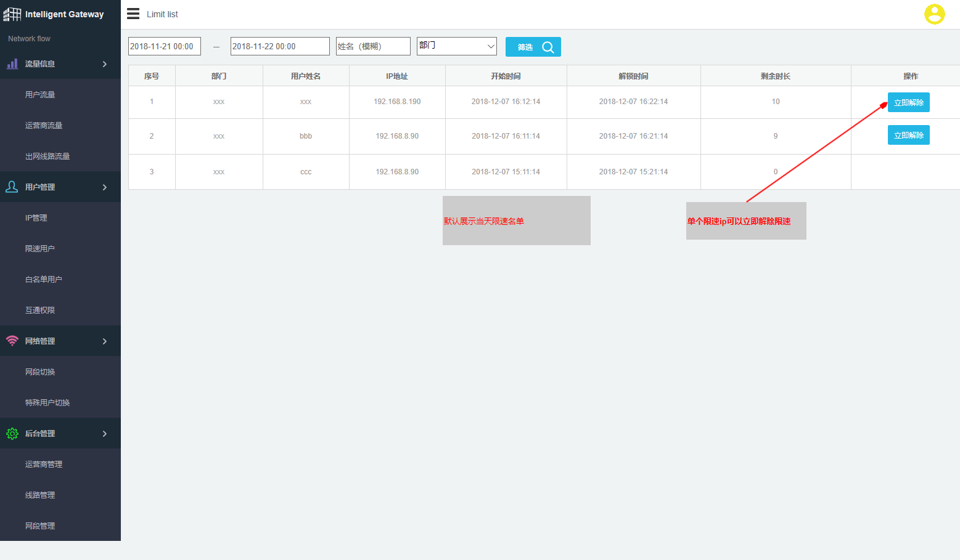Collapse the 网络管理 section chevron
The image size is (960, 560).
(105, 341)
